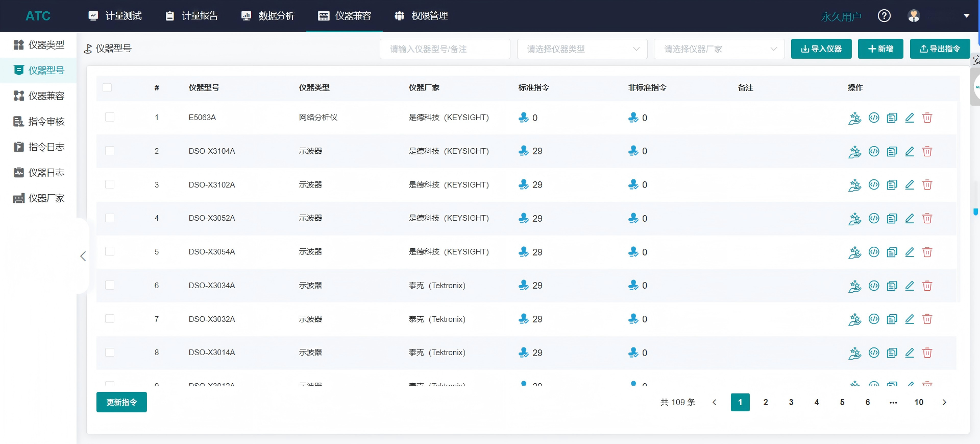The height and width of the screenshot is (444, 980).
Task: Copy the DSO-X3034A instrument entry
Action: click(x=892, y=286)
